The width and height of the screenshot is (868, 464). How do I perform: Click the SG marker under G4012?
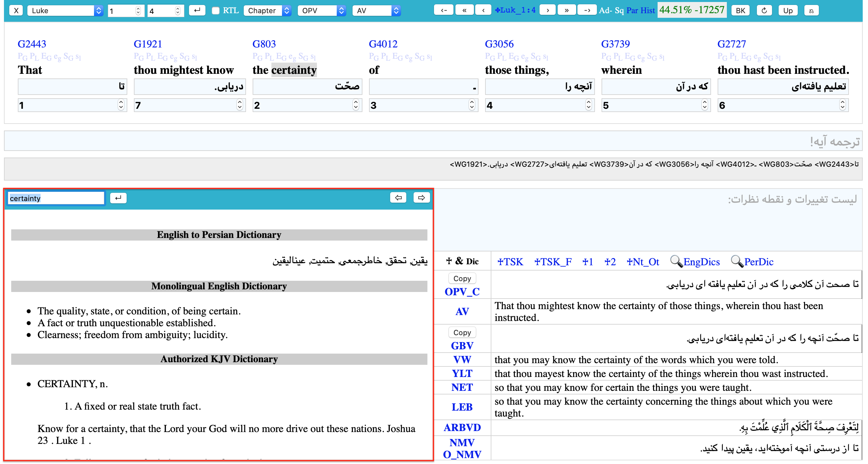click(x=419, y=57)
